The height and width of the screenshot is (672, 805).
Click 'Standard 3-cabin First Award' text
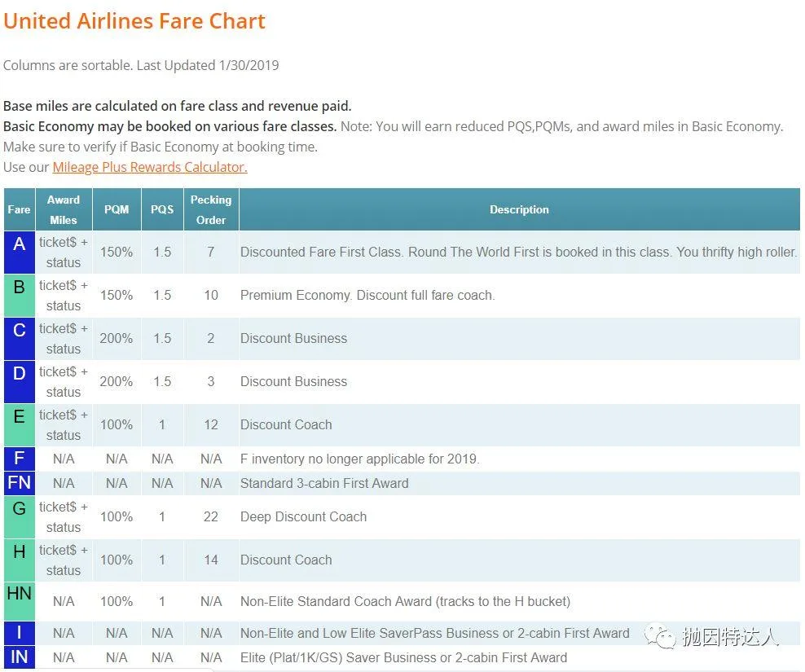point(324,483)
